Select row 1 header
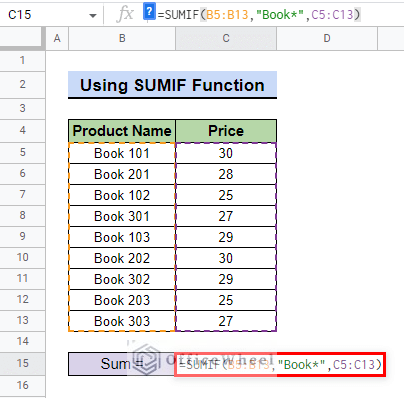Screen dimensions: 404x398 point(22,61)
